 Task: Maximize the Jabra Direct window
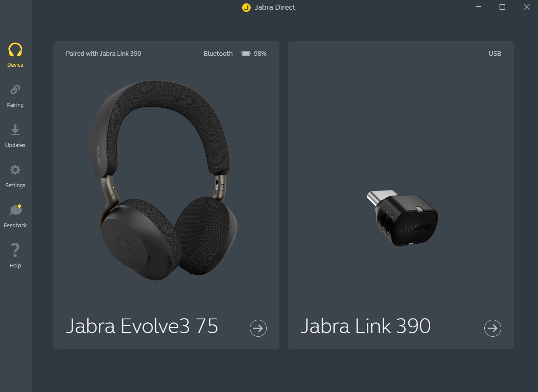pyautogui.click(x=502, y=7)
